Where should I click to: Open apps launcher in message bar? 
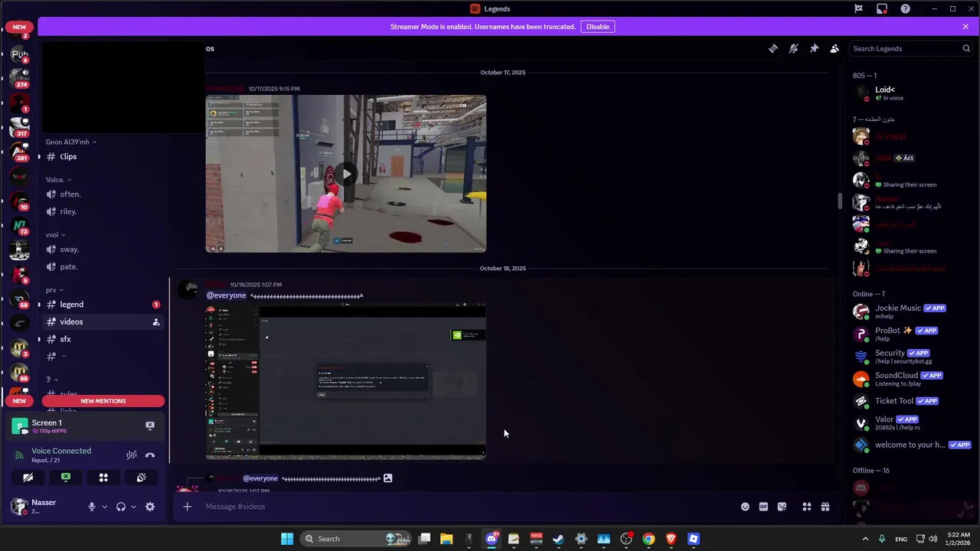point(806,507)
